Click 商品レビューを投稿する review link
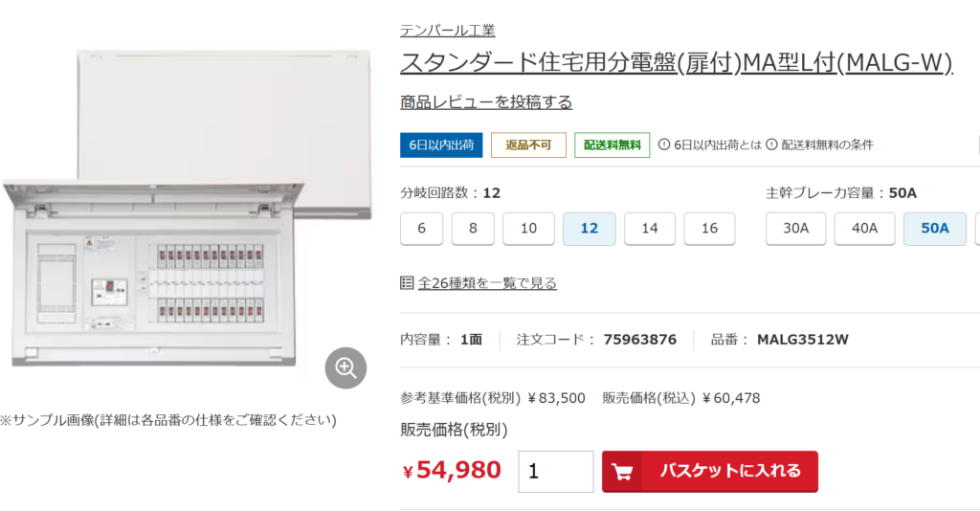The image size is (980, 511). pyautogui.click(x=486, y=101)
